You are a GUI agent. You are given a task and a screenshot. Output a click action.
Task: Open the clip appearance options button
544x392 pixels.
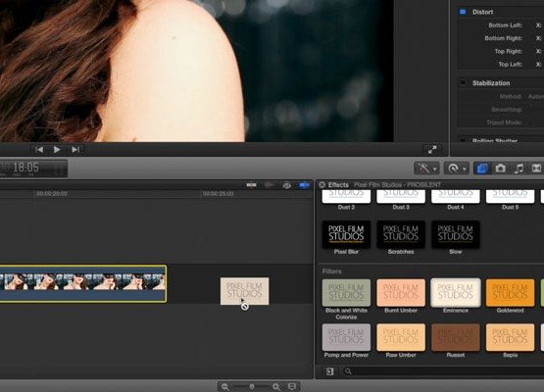(x=292, y=386)
